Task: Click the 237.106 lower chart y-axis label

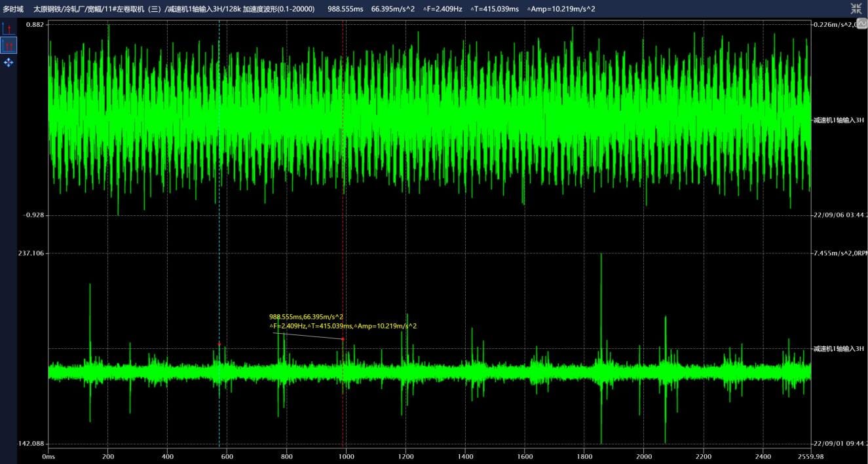Action: coord(31,253)
